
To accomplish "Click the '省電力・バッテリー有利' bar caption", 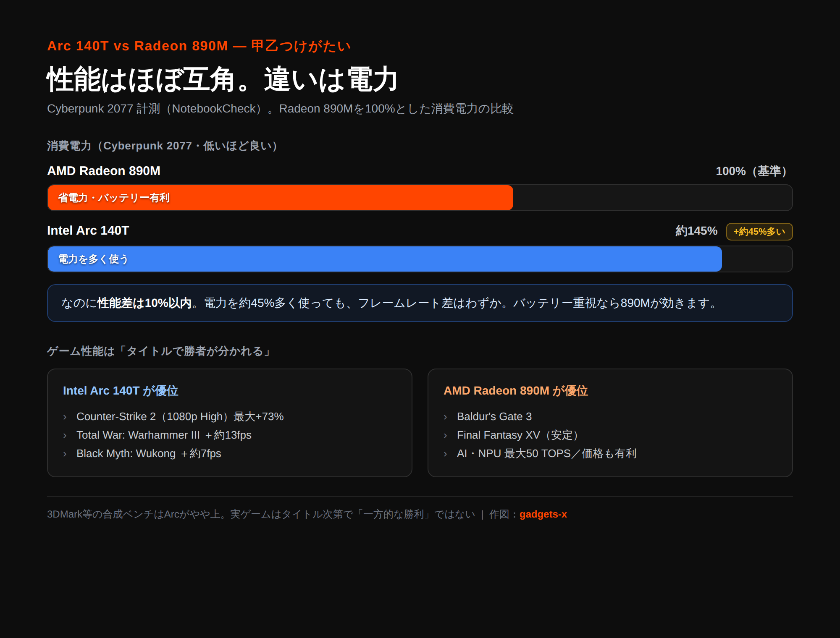I will (114, 198).
